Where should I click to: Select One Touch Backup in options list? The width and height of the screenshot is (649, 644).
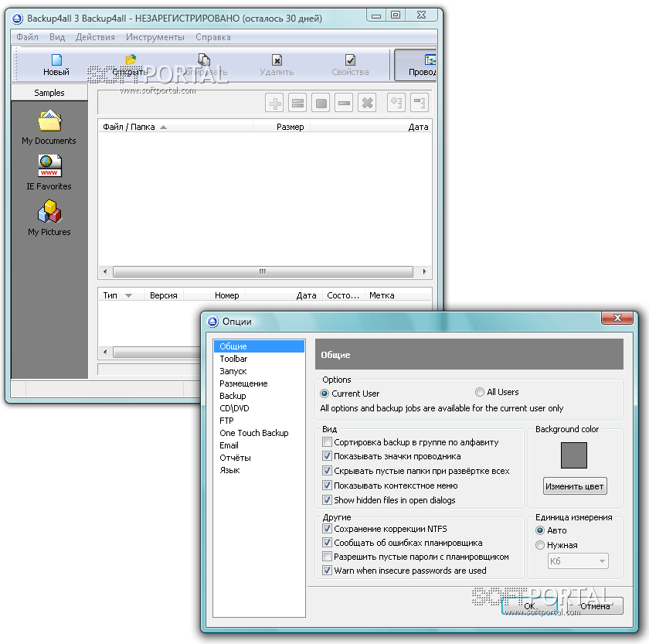coord(259,433)
